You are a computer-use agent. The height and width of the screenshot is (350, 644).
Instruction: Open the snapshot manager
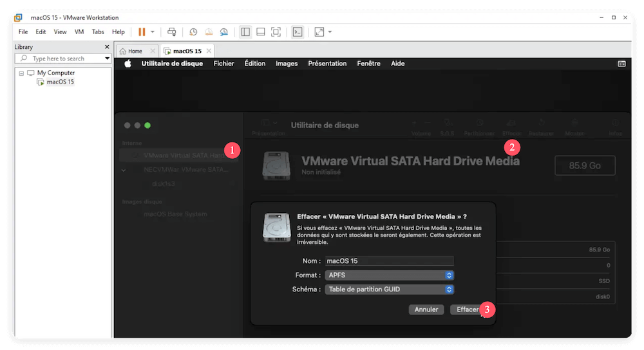click(x=224, y=32)
